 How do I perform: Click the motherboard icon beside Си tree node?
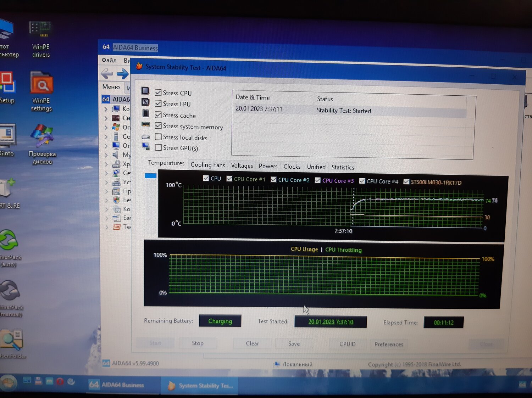pyautogui.click(x=116, y=118)
